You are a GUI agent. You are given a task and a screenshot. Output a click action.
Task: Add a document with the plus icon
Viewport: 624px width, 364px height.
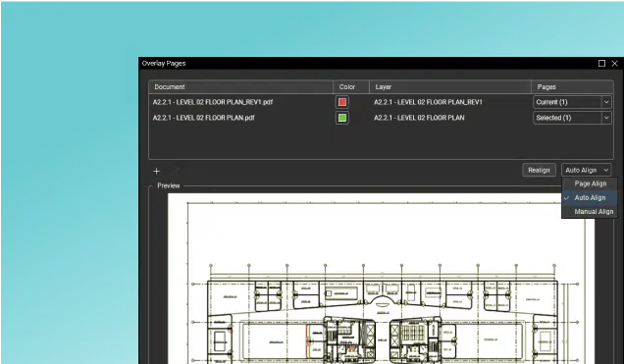point(156,171)
